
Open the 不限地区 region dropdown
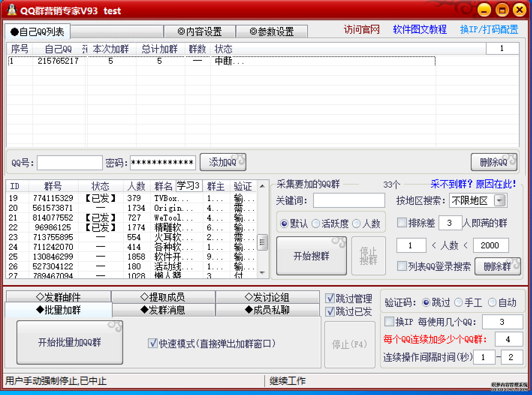click(x=500, y=200)
